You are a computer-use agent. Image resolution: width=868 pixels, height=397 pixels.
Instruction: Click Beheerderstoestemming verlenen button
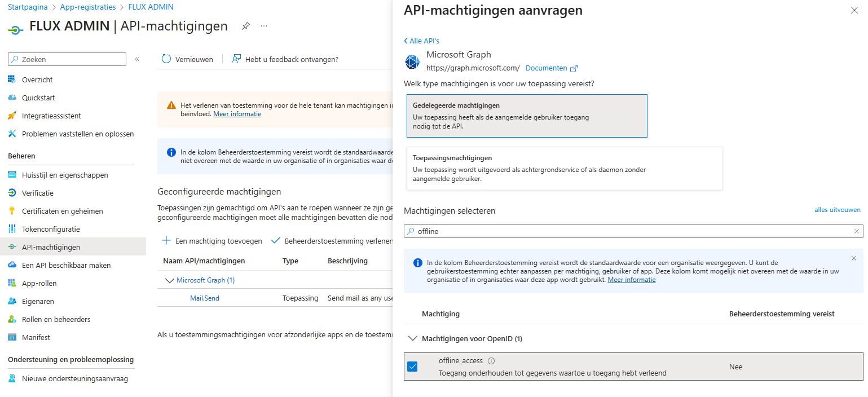pyautogui.click(x=332, y=241)
